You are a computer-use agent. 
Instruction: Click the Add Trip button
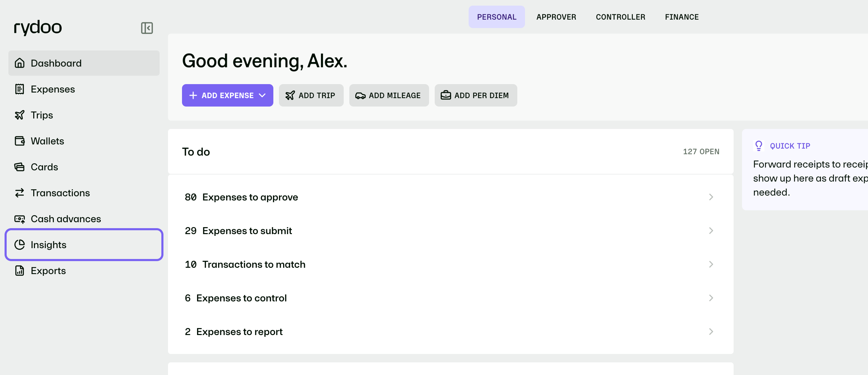[311, 95]
